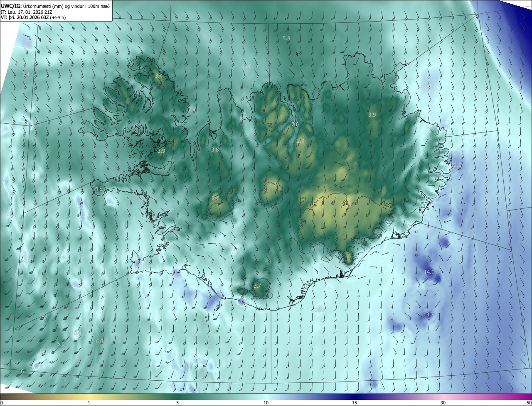Viewport: 532px width, 406px height.
Task: Click the 3.8 value on the map
Action: (x=215, y=149)
